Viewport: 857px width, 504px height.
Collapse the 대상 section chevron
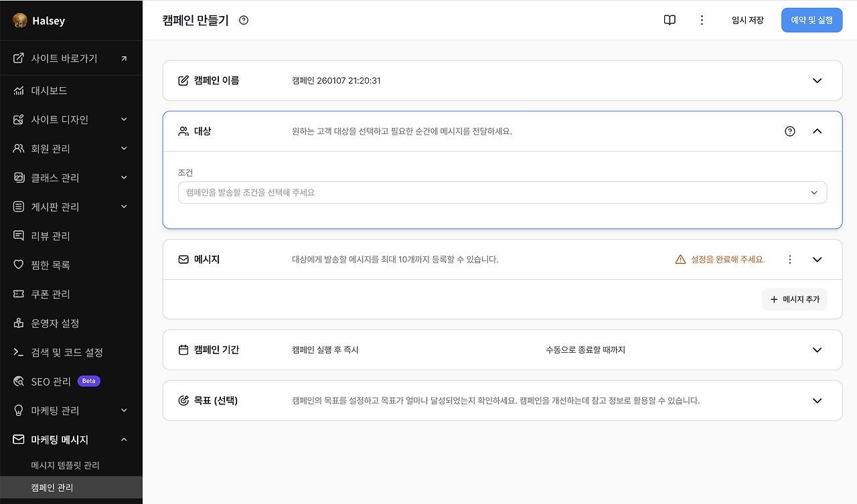point(817,131)
